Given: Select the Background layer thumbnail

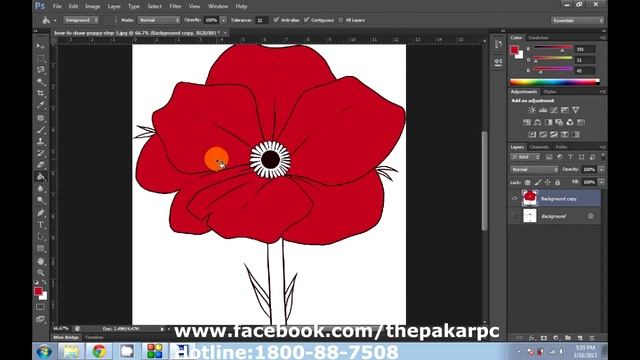Looking at the screenshot, I should [530, 216].
